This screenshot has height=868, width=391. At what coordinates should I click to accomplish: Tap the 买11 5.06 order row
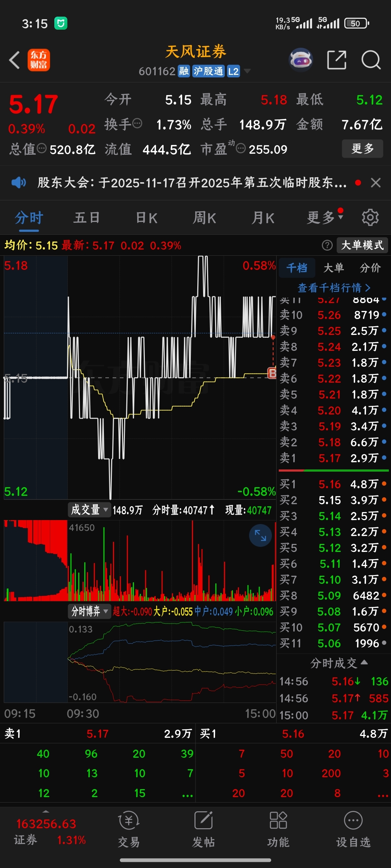tap(333, 643)
